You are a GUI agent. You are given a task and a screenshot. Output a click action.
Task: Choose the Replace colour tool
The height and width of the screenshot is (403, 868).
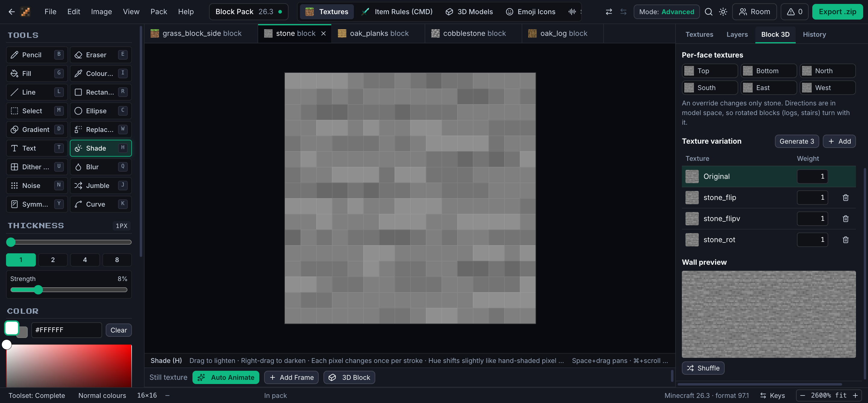point(101,130)
